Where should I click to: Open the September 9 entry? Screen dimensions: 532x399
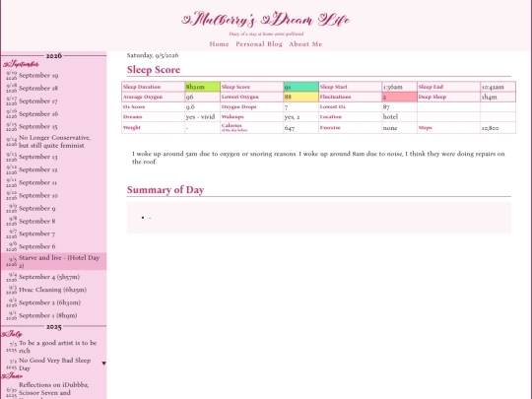pos(37,208)
